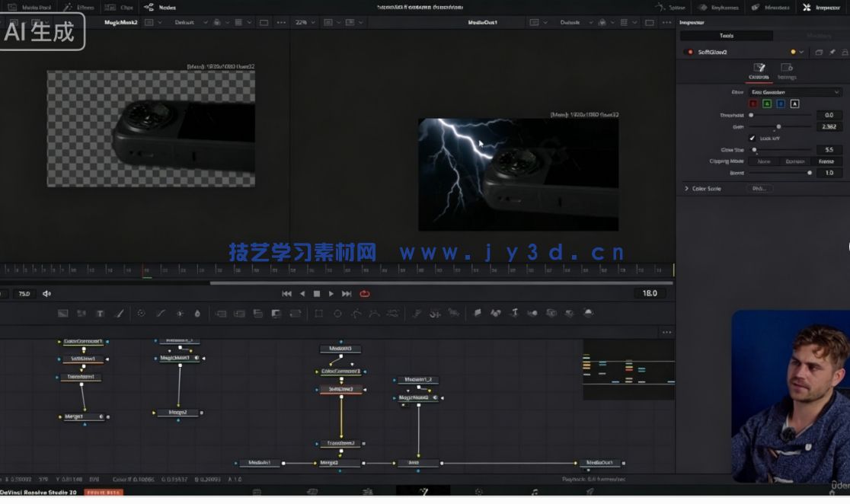Enable the Lock X/Y checkbox
This screenshot has width=850, height=504.
coord(753,139)
